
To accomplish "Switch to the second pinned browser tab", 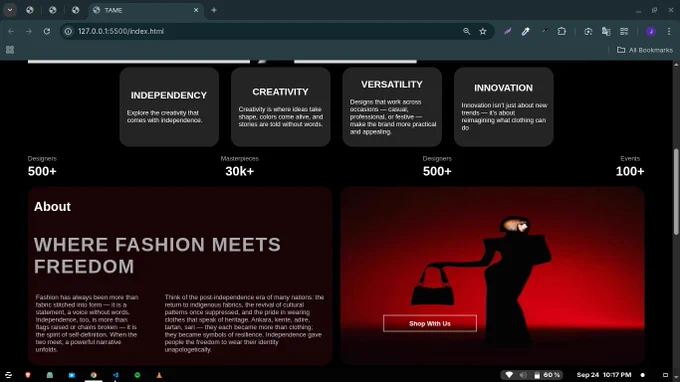I will (x=52, y=10).
